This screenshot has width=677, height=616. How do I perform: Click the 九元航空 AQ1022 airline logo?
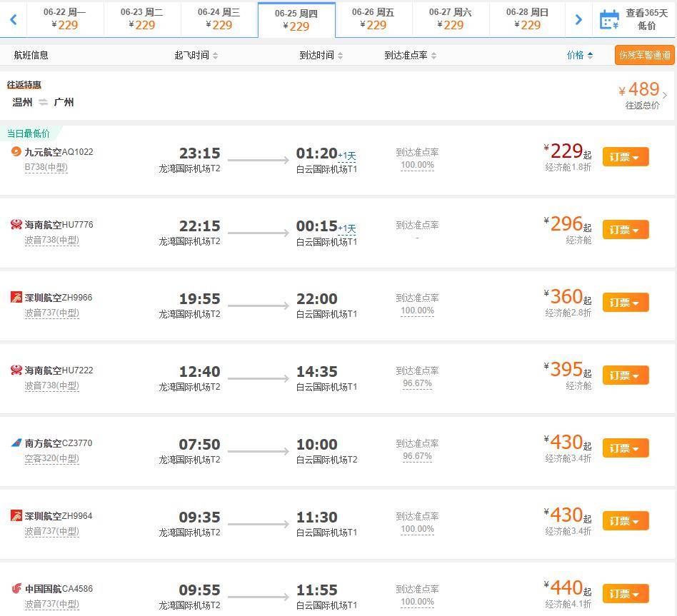point(16,151)
